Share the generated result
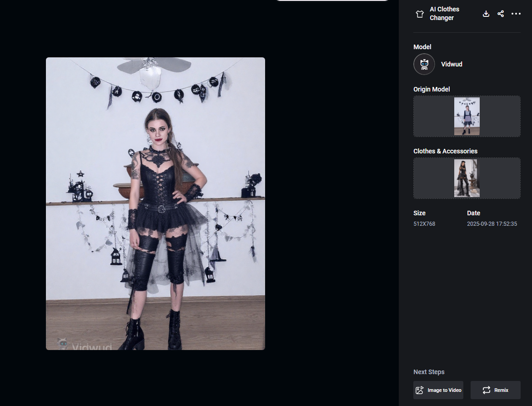Screen dimensions: 532x406 pyautogui.click(x=501, y=14)
